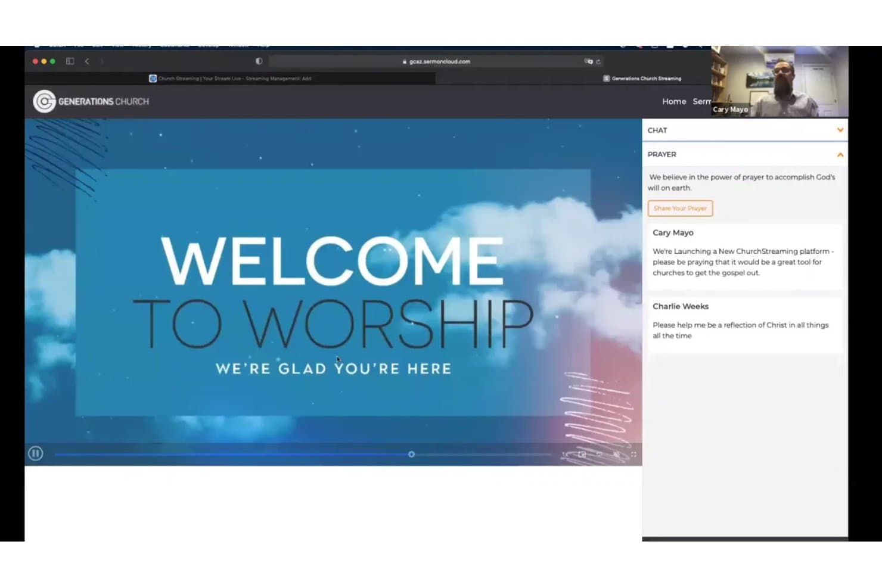Viewport: 882px width, 588px height.
Task: Click the captions icon in player controls
Action: tap(600, 455)
